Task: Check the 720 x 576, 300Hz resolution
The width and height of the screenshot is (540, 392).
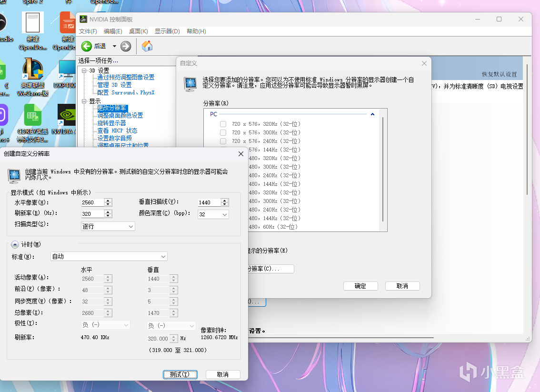Action: [x=223, y=132]
